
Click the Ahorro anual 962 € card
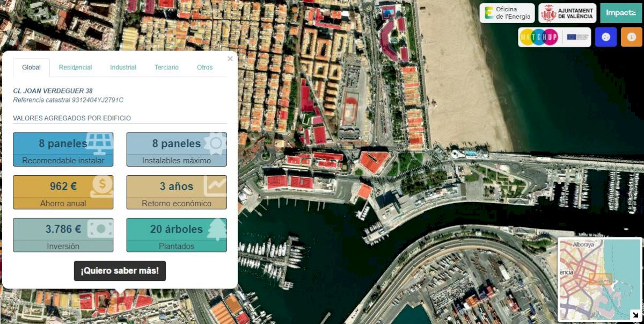coord(63,192)
